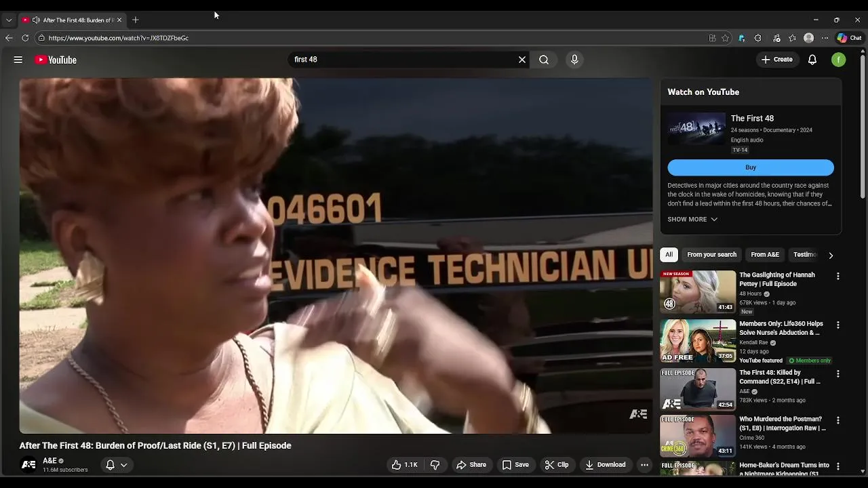Open tab actions dropdown menu
Image resolution: width=868 pixels, height=488 pixels.
[x=9, y=20]
